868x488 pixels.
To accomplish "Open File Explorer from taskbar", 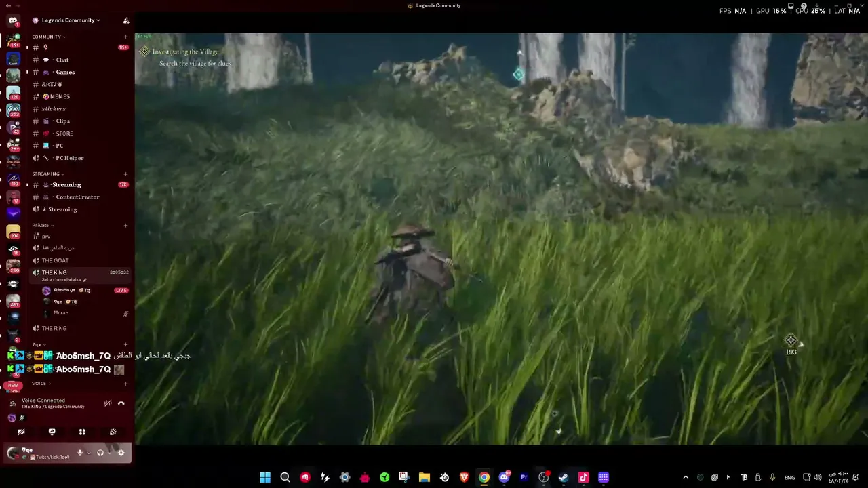I will pyautogui.click(x=425, y=477).
